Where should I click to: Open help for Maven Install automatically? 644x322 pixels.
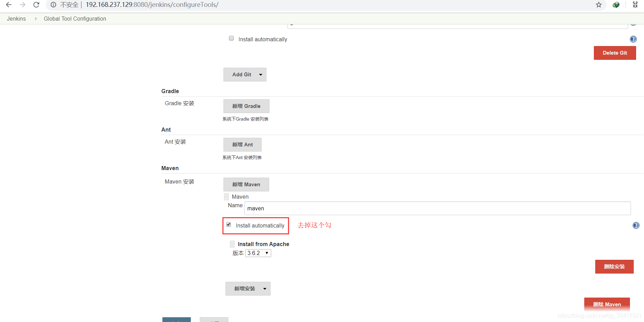pyautogui.click(x=636, y=225)
